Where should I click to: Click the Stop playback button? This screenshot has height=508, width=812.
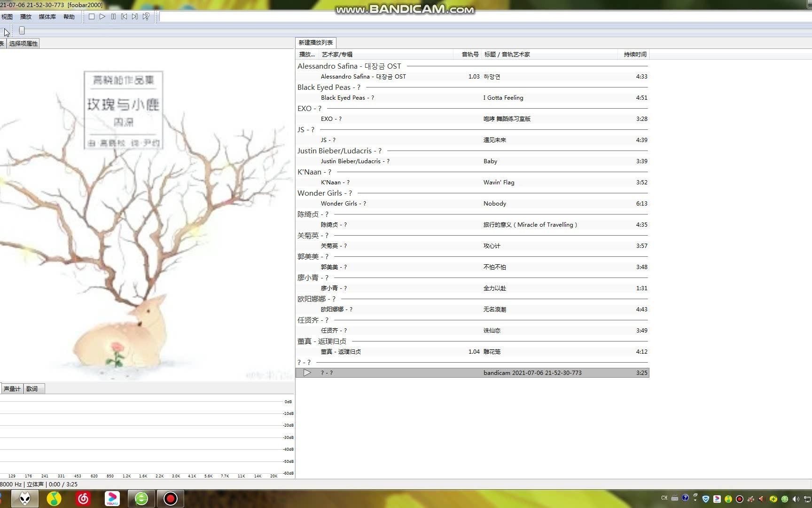pyautogui.click(x=92, y=16)
